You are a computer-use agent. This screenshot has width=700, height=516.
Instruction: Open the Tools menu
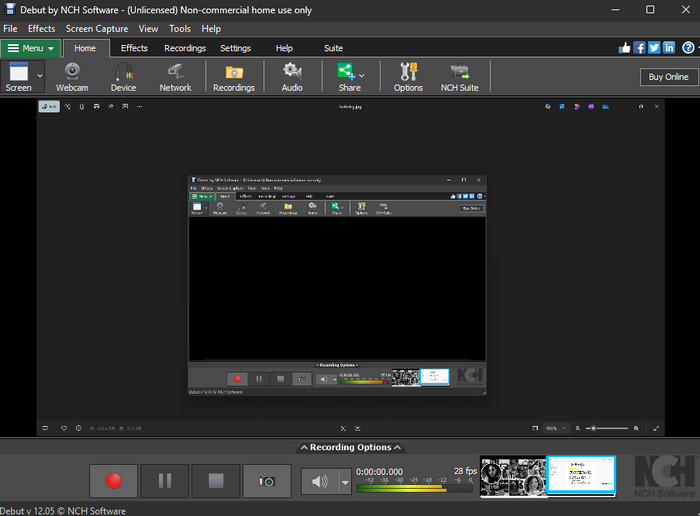pos(180,29)
